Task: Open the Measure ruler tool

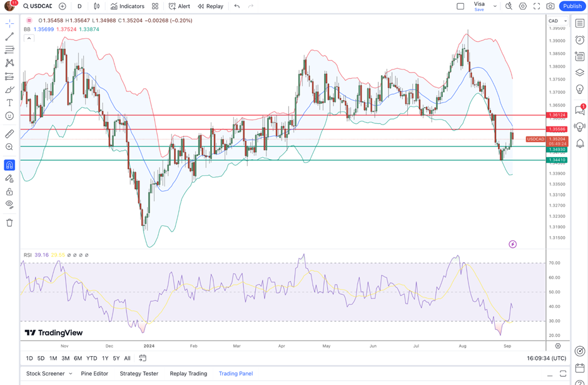Action: [9, 134]
